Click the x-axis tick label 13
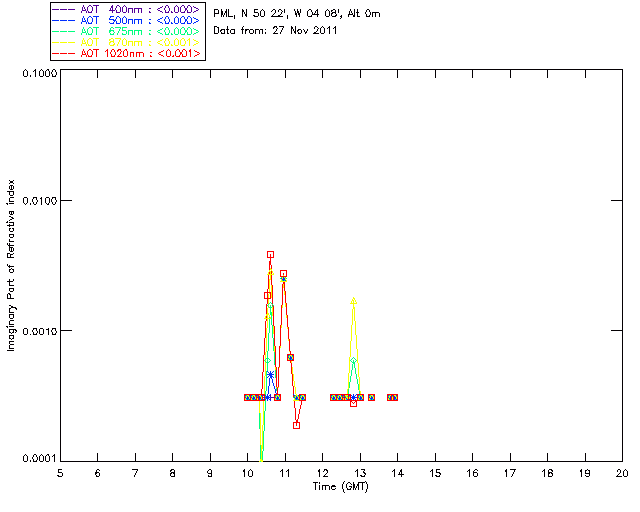Screen dimensions: 640x512 [x=360, y=473]
